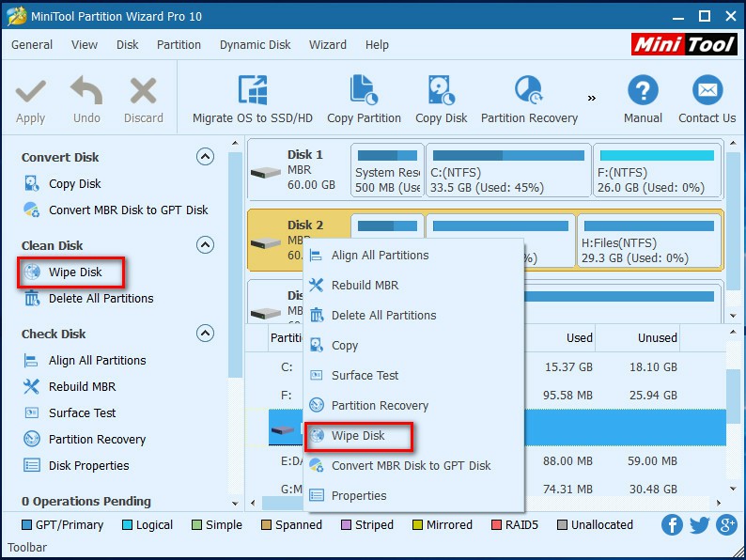
Task: Click the MiniTool logo
Action: (684, 45)
